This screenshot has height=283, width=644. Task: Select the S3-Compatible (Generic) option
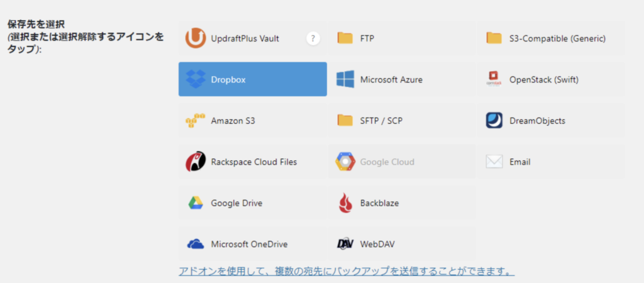551,38
